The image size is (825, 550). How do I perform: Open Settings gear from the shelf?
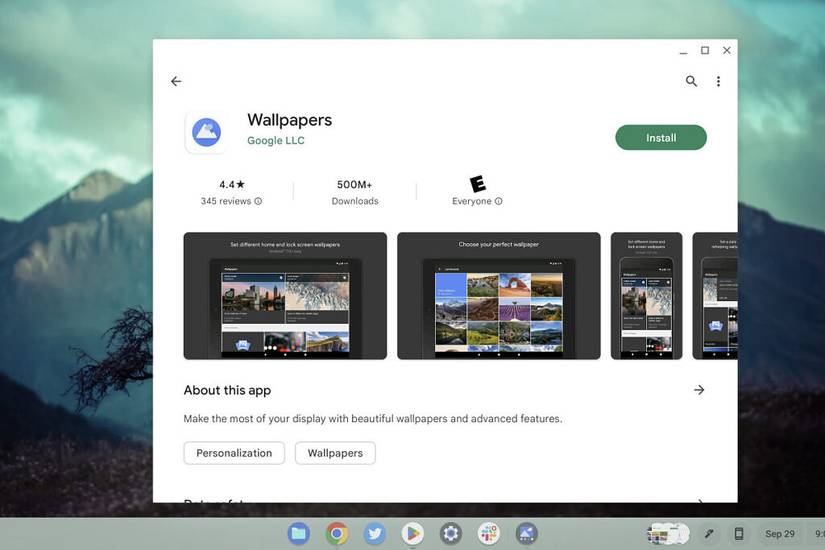tap(451, 534)
